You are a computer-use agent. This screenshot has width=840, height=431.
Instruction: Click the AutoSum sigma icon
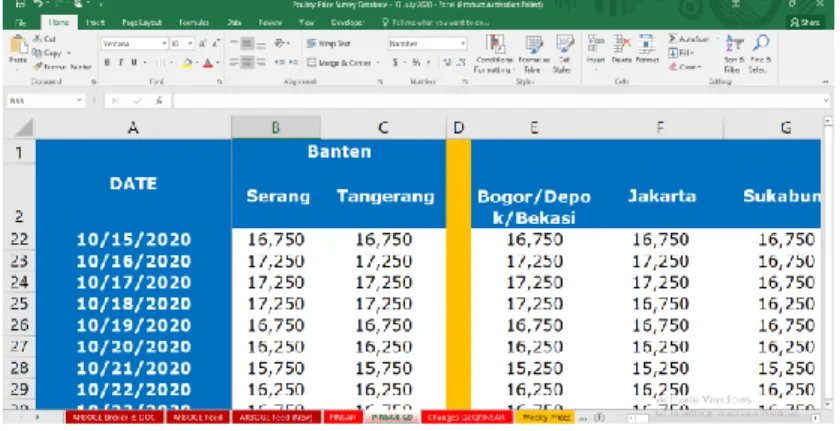[673, 39]
